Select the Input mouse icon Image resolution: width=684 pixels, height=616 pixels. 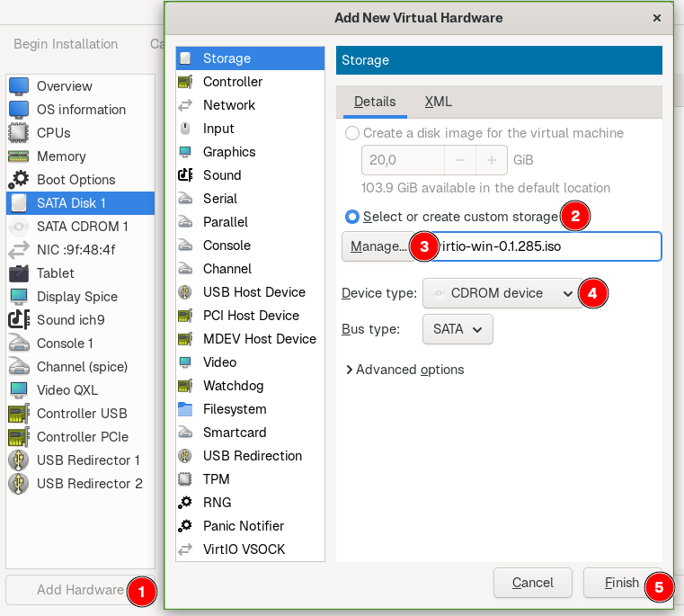coord(185,129)
